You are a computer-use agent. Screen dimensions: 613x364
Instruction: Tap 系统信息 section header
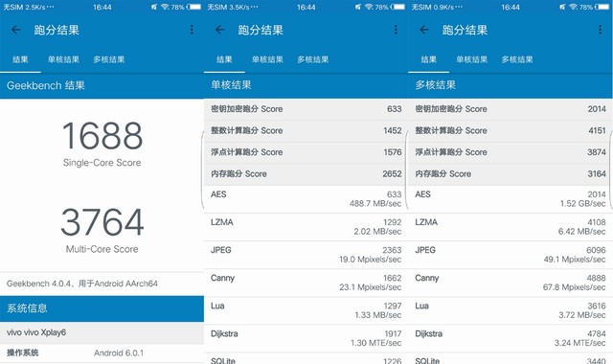click(102, 308)
